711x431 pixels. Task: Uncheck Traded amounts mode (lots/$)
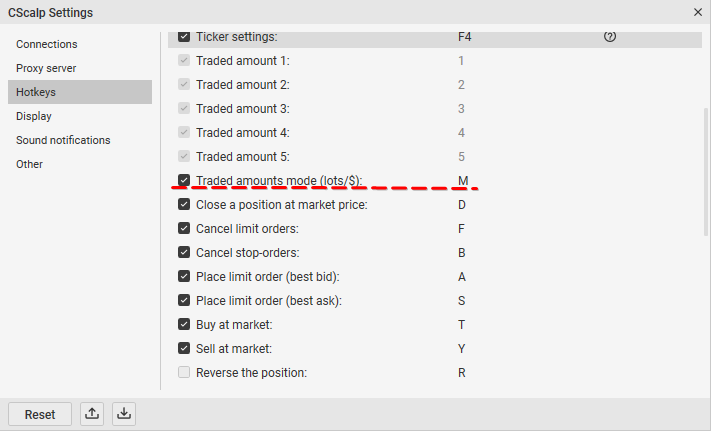tap(184, 181)
